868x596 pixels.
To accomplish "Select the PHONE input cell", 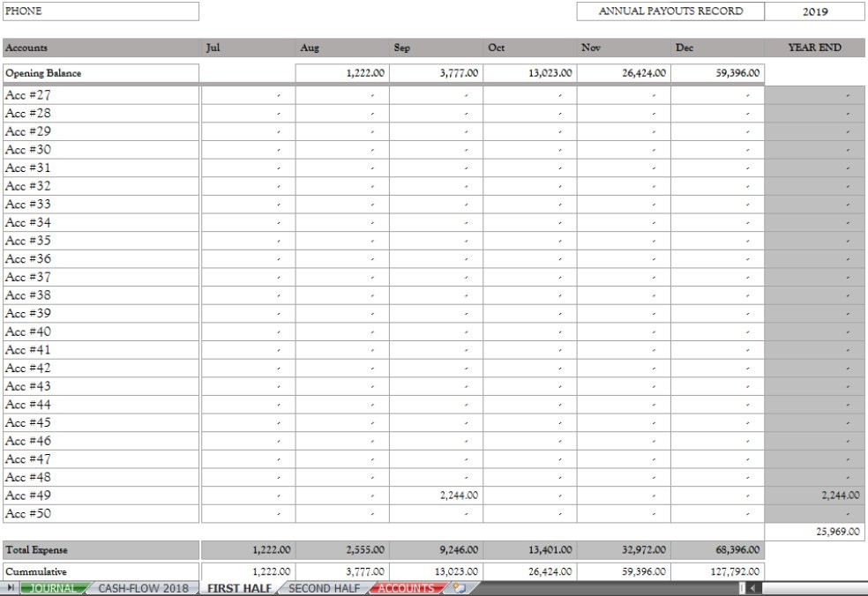I will (101, 11).
